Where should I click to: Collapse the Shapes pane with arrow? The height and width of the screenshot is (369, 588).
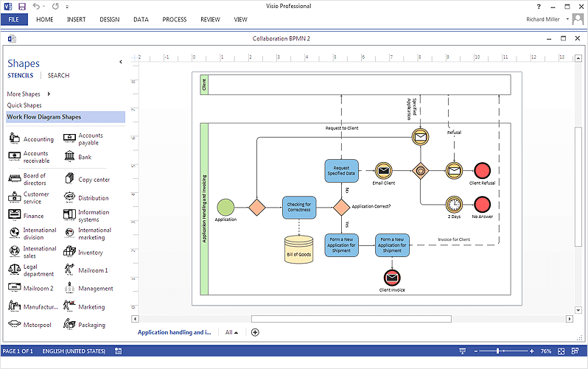[x=121, y=63]
